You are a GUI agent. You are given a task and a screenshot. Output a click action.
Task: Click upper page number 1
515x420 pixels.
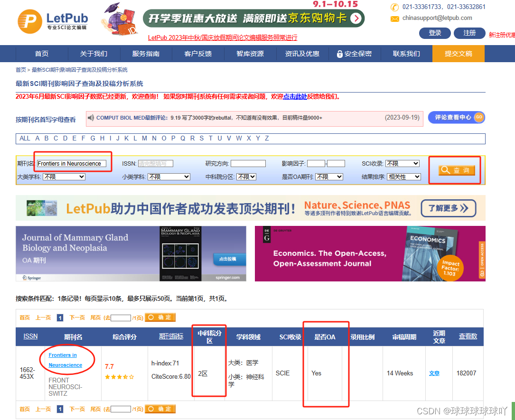point(60,317)
